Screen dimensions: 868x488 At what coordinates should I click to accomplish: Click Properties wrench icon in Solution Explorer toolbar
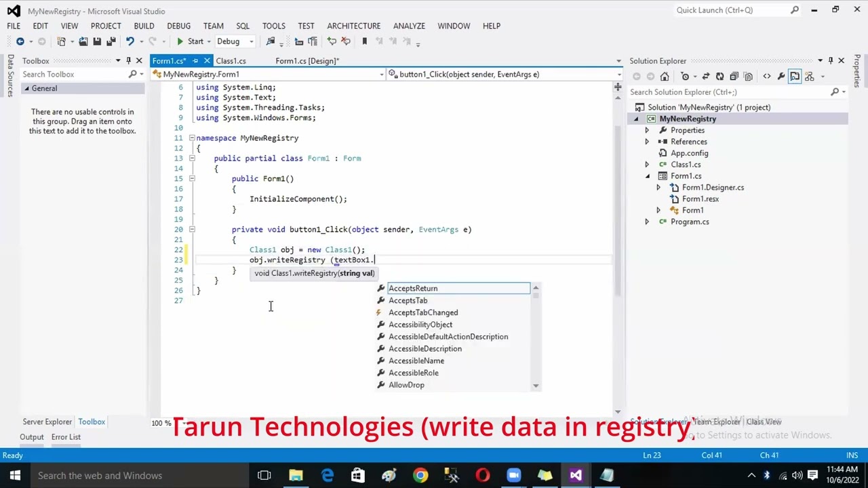coord(781,77)
